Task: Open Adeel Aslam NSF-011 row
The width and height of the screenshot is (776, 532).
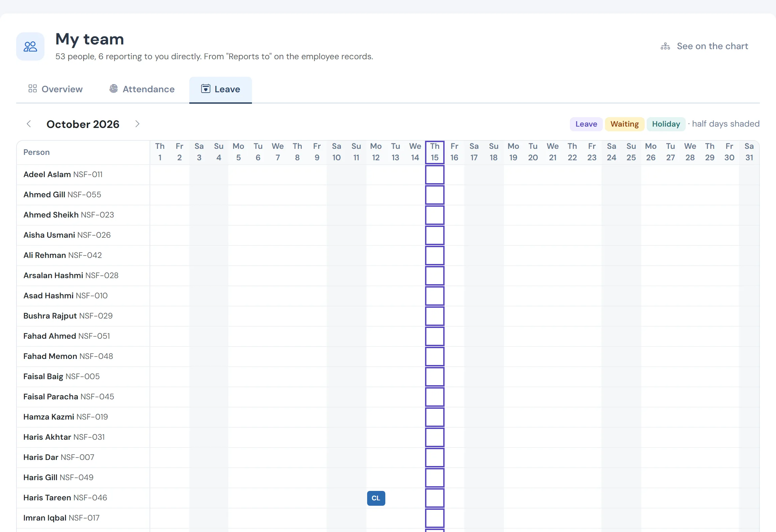Action: [388, 175]
